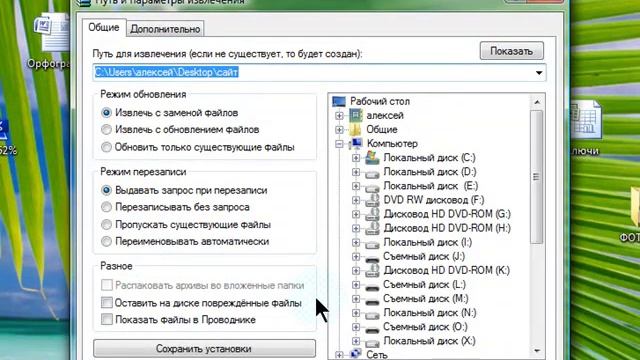This screenshot has height=360, width=640.
Task: Click the алексей user folder icon
Action: pyautogui.click(x=356, y=116)
